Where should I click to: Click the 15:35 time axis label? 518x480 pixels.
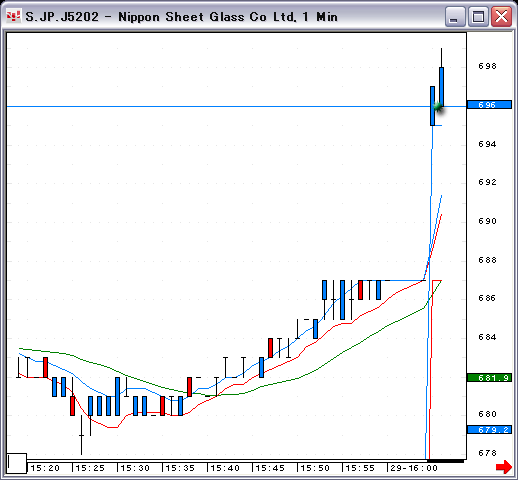coord(180,468)
